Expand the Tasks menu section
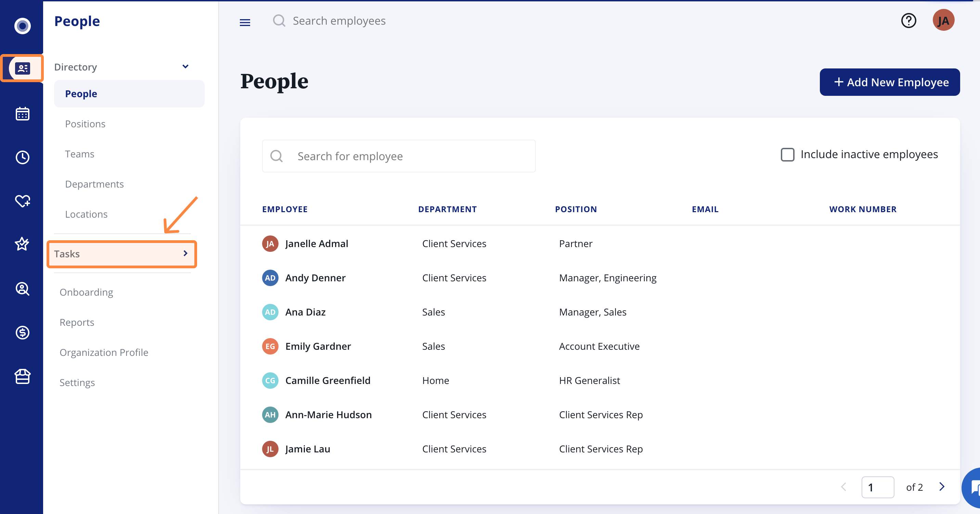The image size is (980, 514). pyautogui.click(x=122, y=254)
